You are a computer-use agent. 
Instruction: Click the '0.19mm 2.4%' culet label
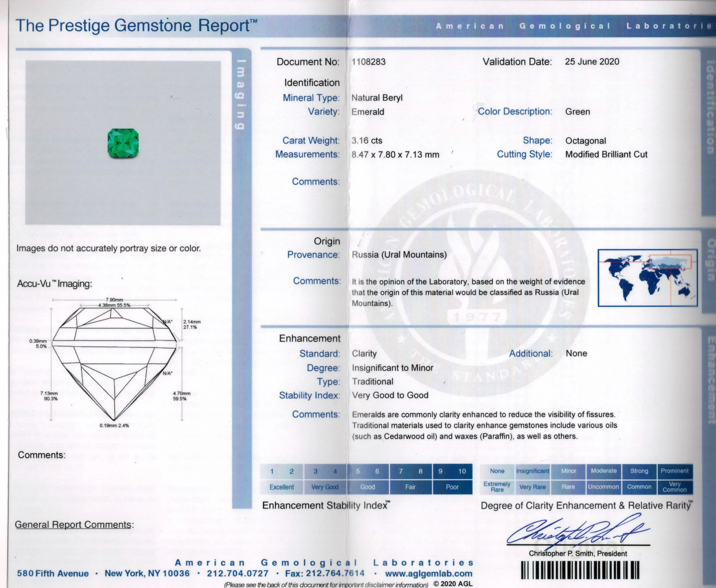tap(114, 426)
